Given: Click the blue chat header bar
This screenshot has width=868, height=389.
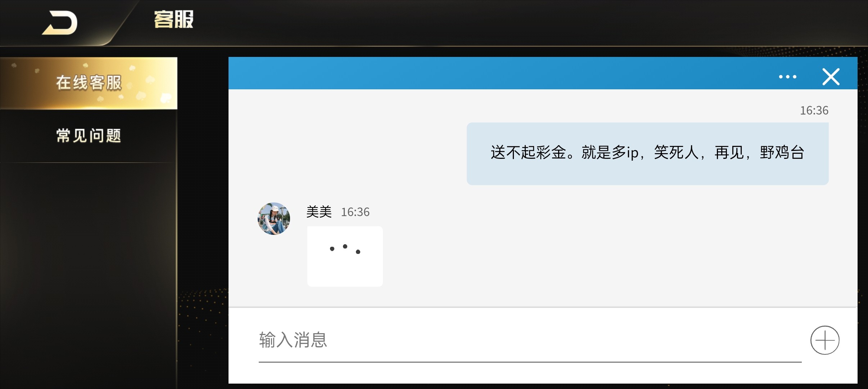Looking at the screenshot, I should (x=504, y=73).
